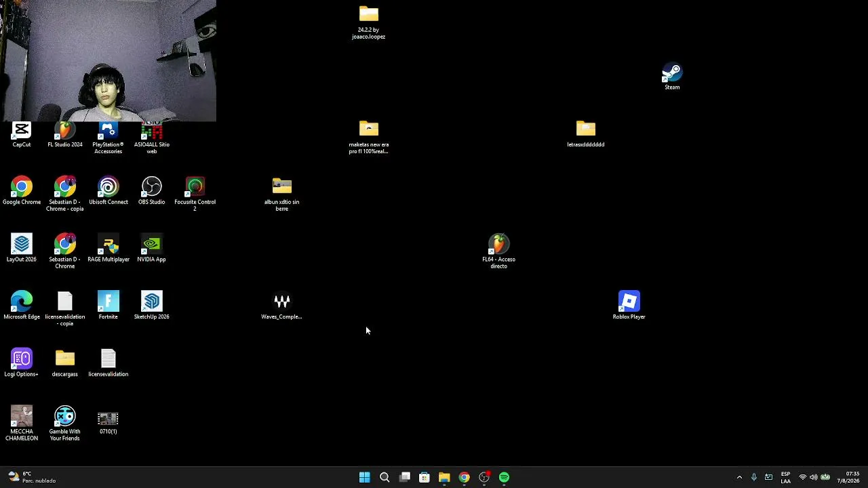Select the OBS Studio desktop shortcut
Screen dimensions: 868x488
(152, 191)
